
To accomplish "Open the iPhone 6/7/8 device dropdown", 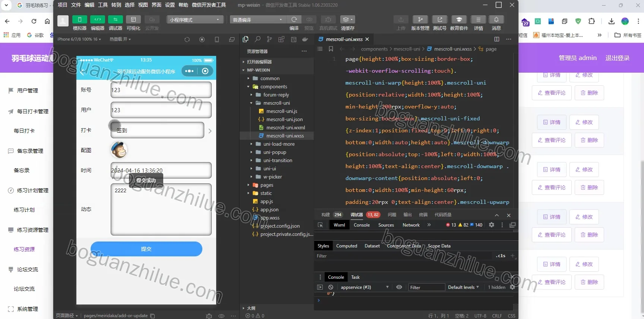I will coord(79,39).
